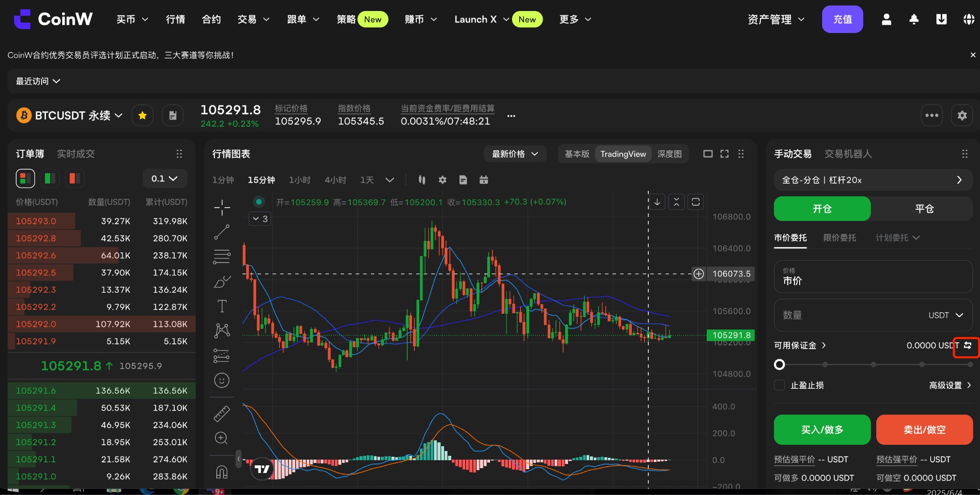Select the text annotation tool
The image size is (980, 495).
tap(222, 306)
